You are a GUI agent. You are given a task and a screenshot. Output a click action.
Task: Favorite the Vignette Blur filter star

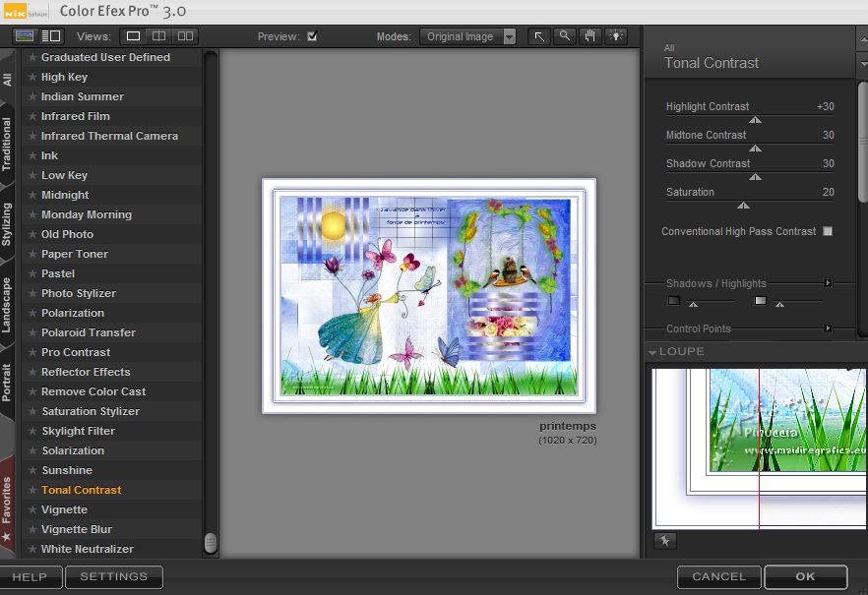(32, 529)
